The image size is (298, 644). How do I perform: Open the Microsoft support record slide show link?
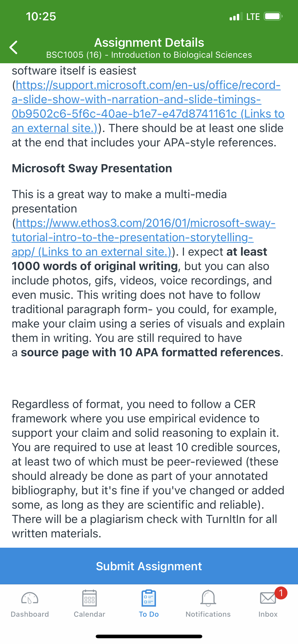[148, 107]
